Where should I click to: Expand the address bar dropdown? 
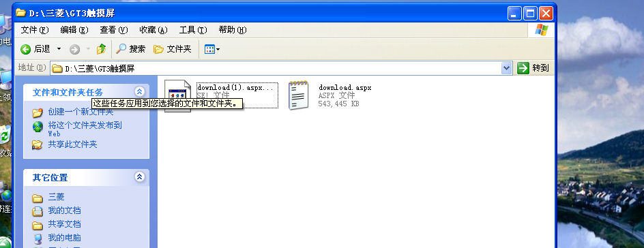[507, 68]
